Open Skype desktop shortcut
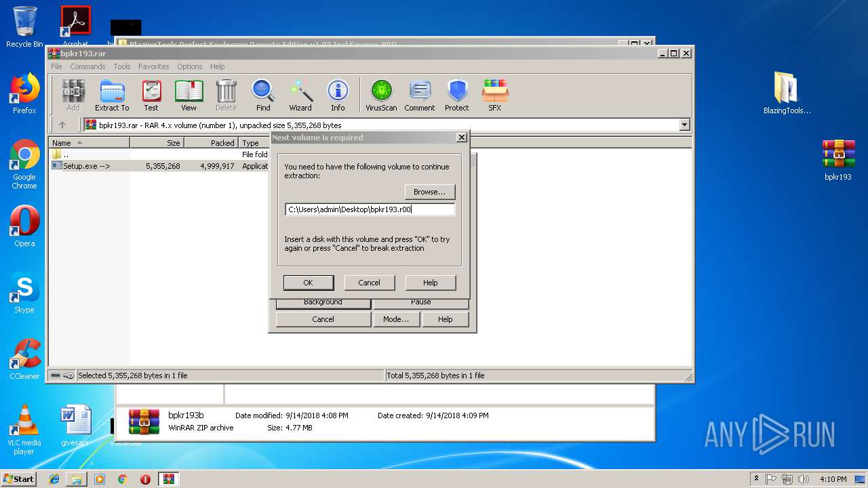 pyautogui.click(x=24, y=293)
